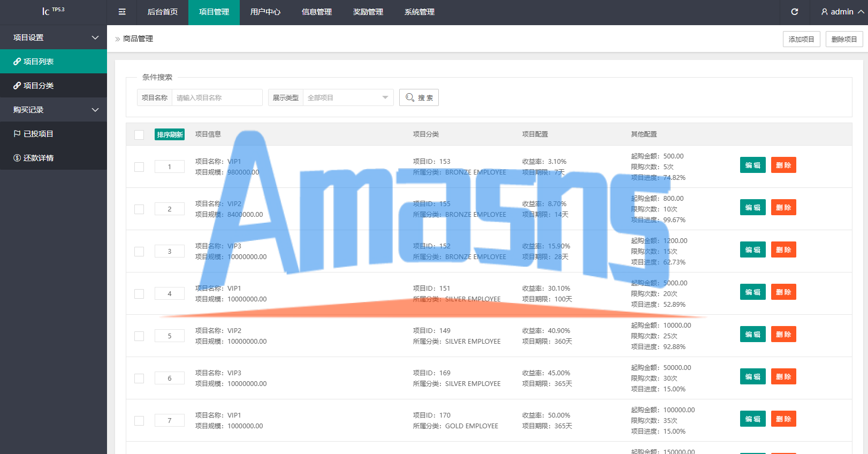The width and height of the screenshot is (868, 454).
Task: Click the 项目名称 search input field
Action: (x=217, y=97)
